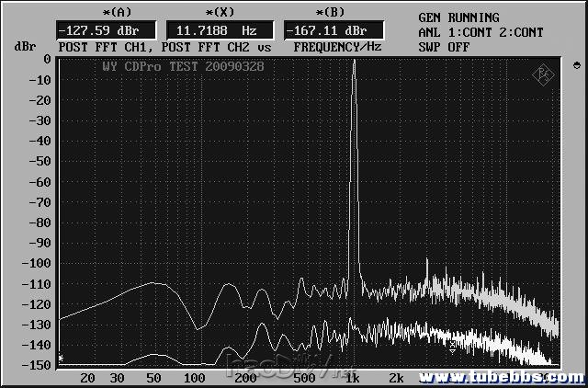The image size is (588, 388).
Task: Click the 50 tick on frequency axis
Action: (x=155, y=378)
